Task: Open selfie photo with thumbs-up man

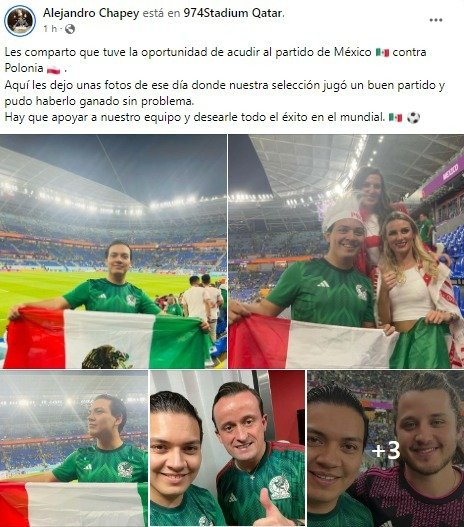Action: [227, 449]
